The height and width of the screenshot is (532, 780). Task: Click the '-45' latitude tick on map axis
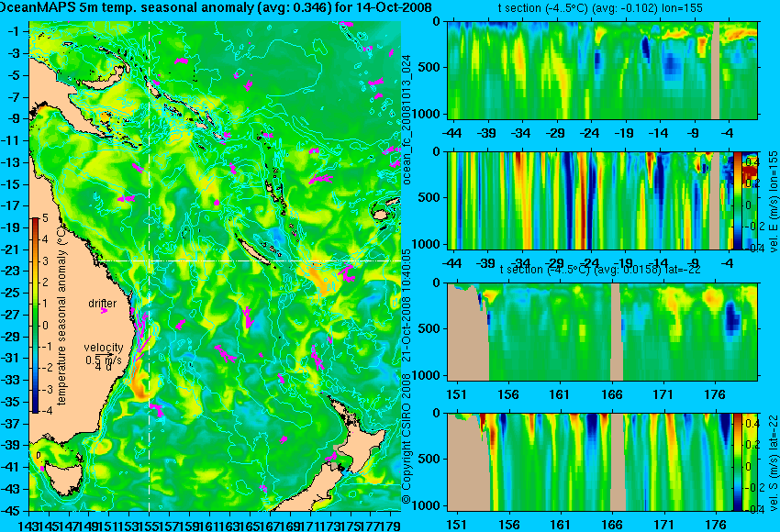11,511
